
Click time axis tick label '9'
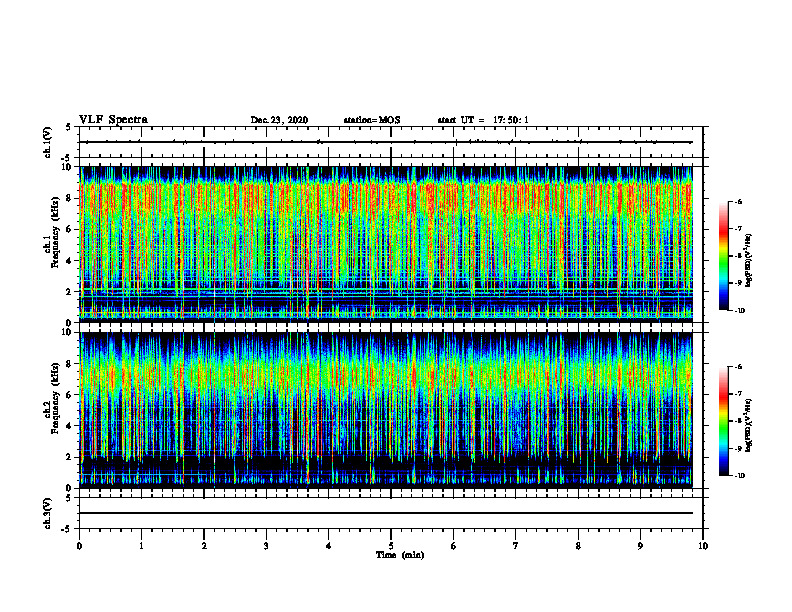(x=640, y=546)
